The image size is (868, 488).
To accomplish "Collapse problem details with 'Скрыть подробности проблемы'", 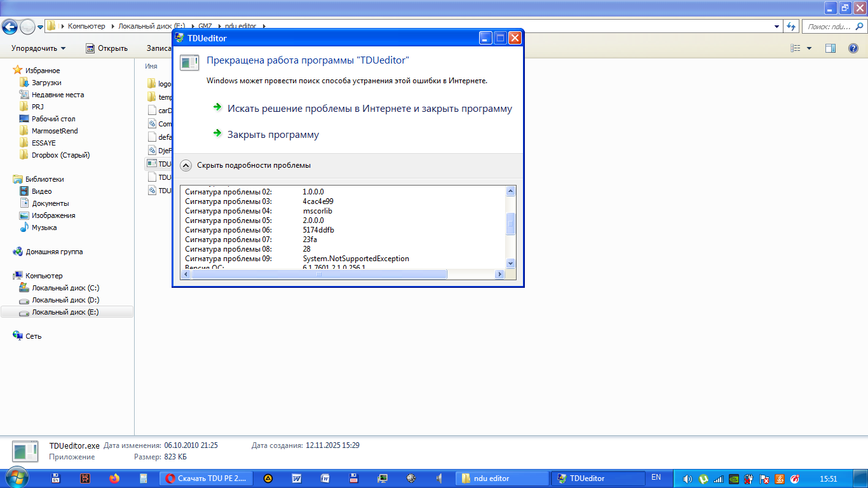I will point(254,165).
